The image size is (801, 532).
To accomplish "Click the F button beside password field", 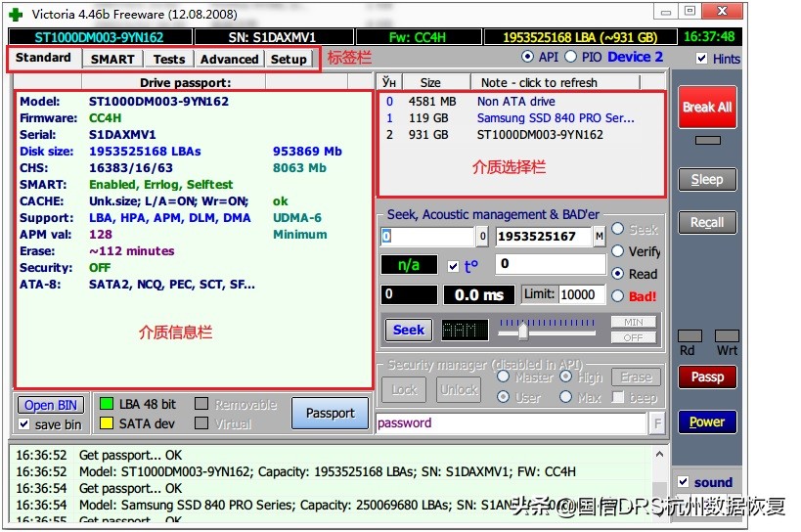I will pos(657,423).
